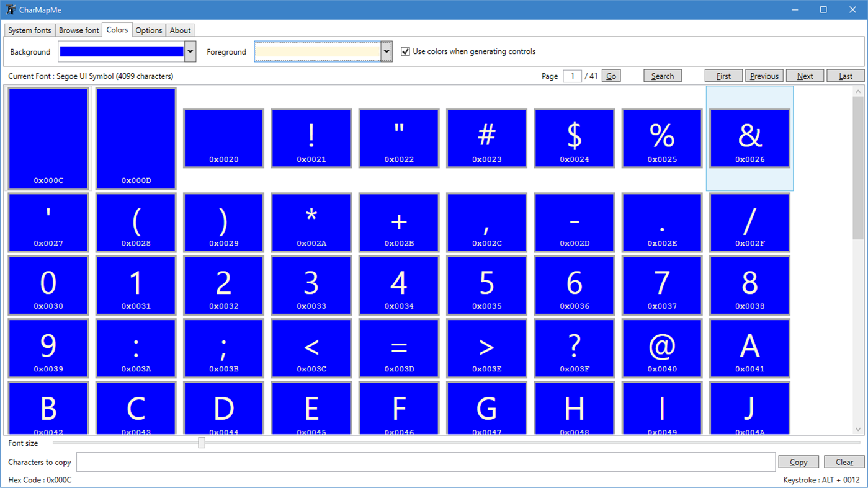Image resolution: width=868 pixels, height=488 pixels.
Task: Disable 'Use colors when generating controls'
Action: [x=405, y=51]
